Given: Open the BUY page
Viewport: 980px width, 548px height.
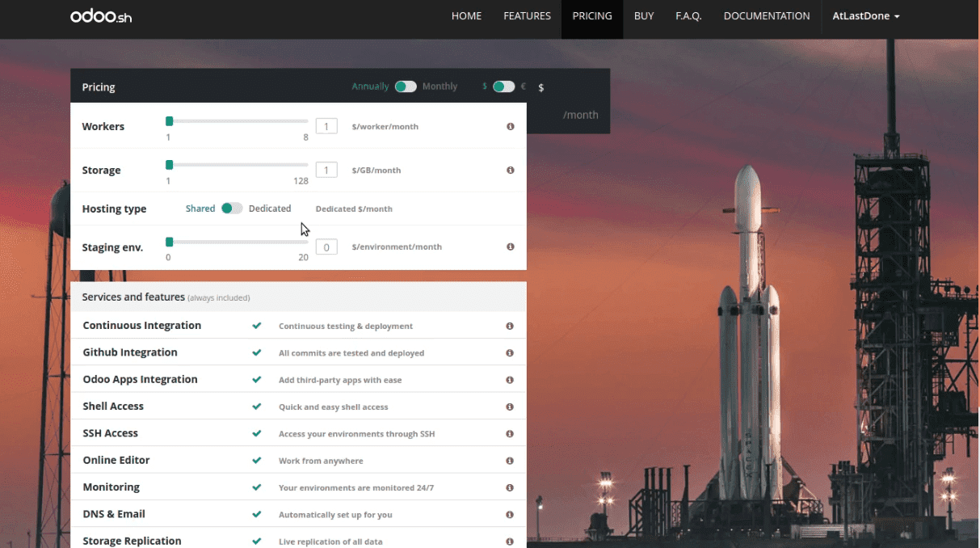Looking at the screenshot, I should click(x=644, y=16).
